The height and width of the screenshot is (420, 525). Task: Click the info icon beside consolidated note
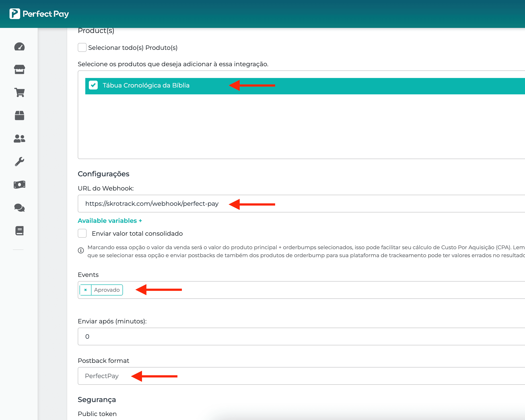point(81,250)
